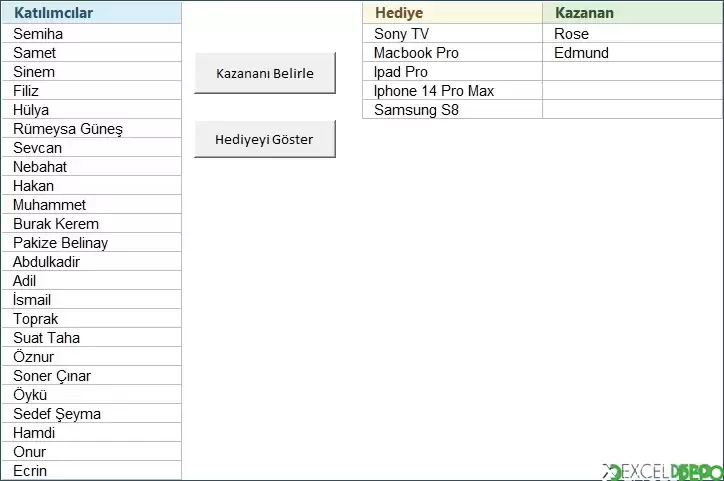Select the Toprak cell
724x481 pixels.
91,319
